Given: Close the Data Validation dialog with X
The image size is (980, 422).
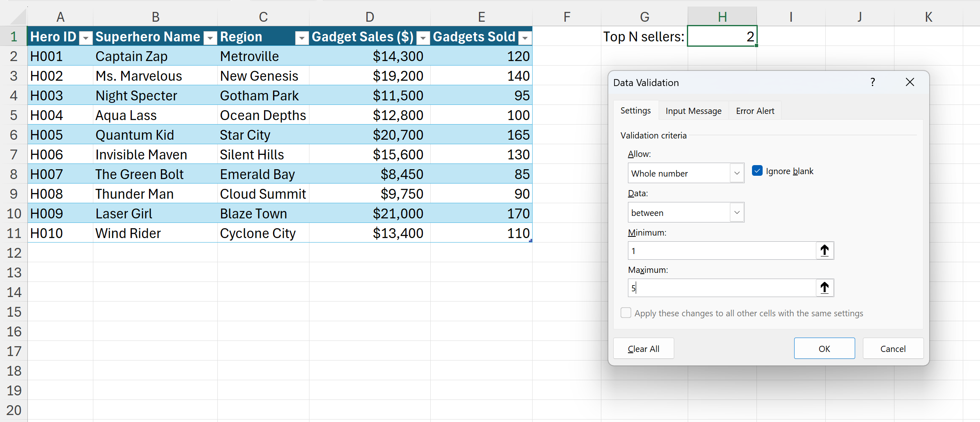Looking at the screenshot, I should (x=910, y=82).
